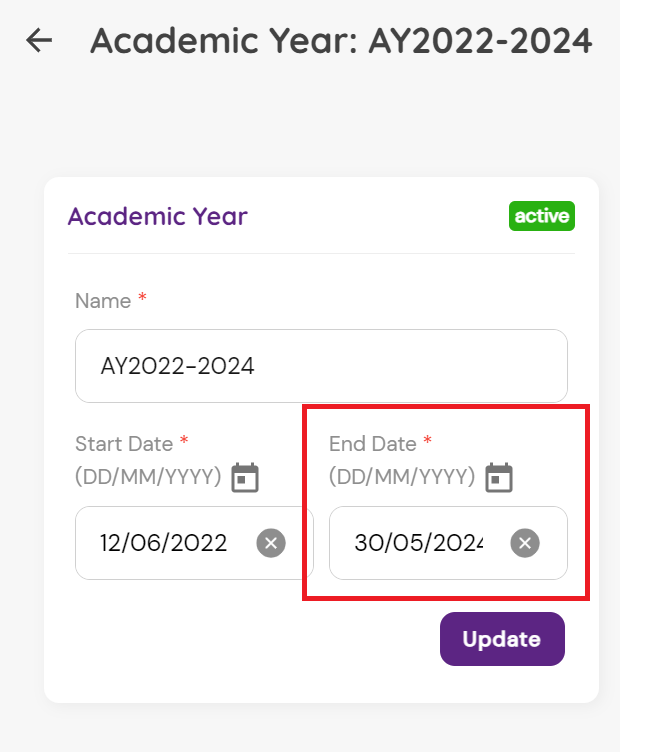Click the page title Academic Year: AY2022-2024
This screenshot has height=752, width=669.
340,41
